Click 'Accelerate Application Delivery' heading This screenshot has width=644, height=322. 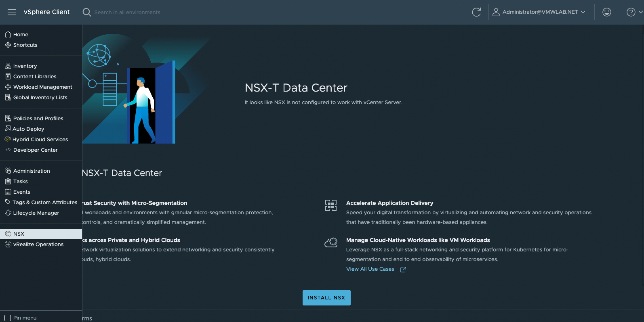(x=389, y=203)
